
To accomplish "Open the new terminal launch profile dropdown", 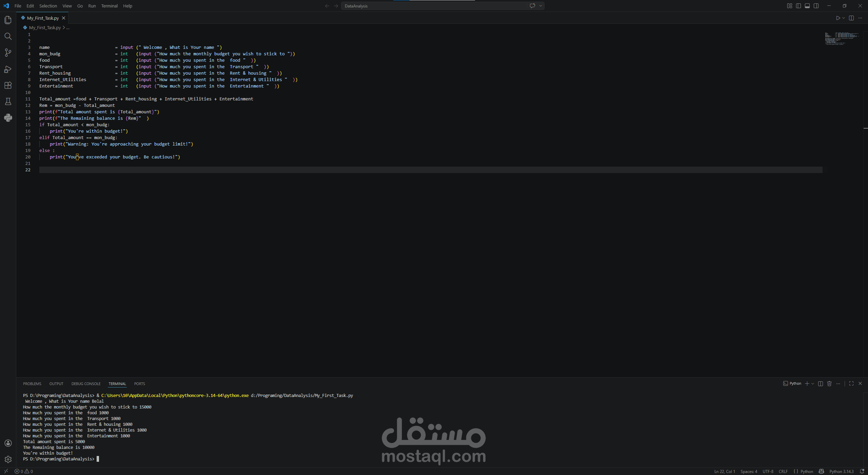I will (x=813, y=384).
